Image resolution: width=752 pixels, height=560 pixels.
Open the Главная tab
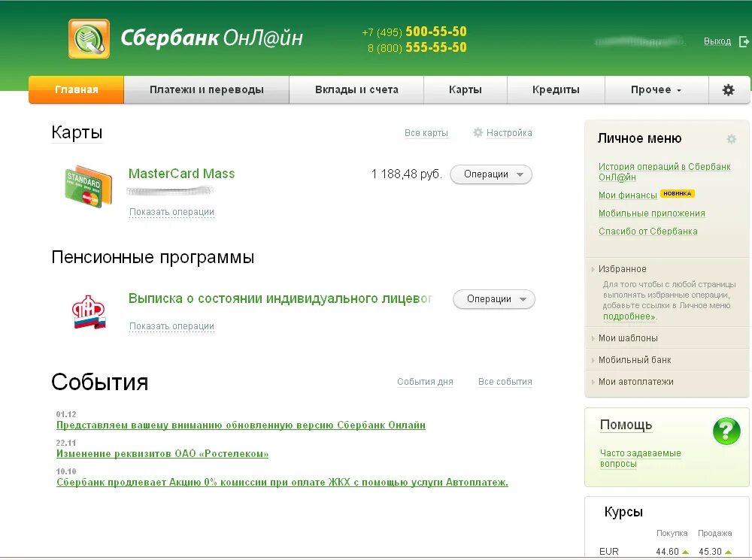pyautogui.click(x=76, y=89)
